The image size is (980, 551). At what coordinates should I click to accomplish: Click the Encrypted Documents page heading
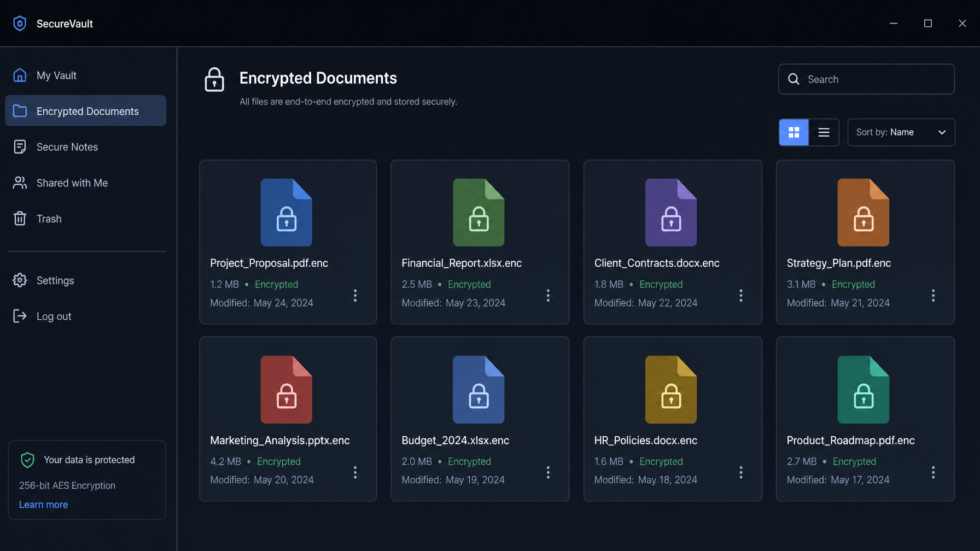coord(318,78)
